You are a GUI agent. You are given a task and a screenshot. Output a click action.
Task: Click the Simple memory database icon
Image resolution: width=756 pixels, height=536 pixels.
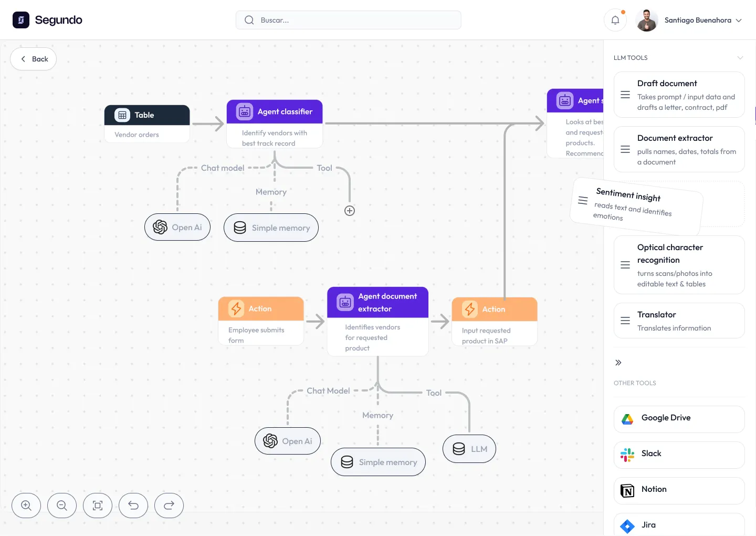point(240,228)
